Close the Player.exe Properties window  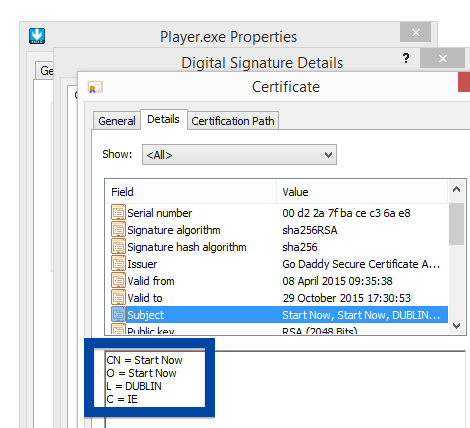click(x=415, y=32)
